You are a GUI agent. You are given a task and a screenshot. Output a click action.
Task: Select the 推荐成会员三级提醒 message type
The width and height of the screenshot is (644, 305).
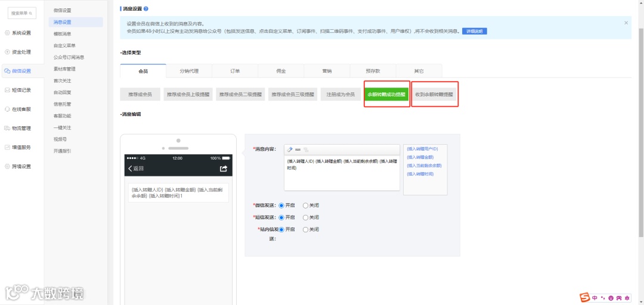click(293, 94)
